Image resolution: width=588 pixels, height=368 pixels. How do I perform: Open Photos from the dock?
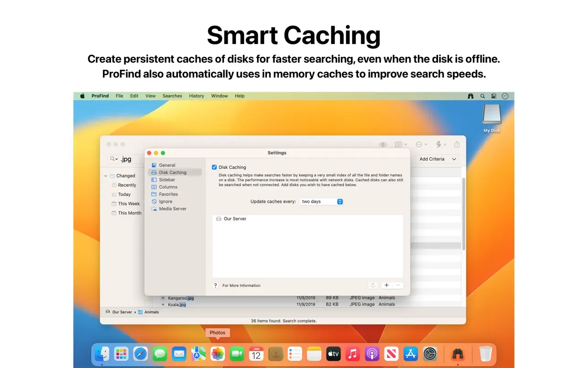click(218, 354)
